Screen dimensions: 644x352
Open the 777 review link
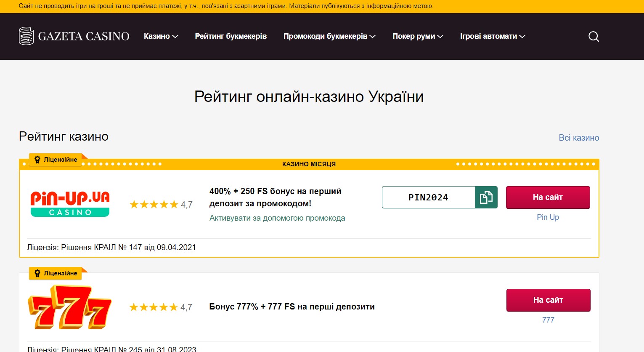[548, 320]
